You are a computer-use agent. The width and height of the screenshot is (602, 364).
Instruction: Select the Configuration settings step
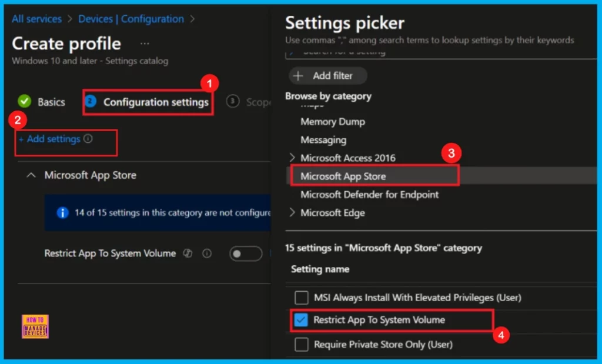coord(156,102)
